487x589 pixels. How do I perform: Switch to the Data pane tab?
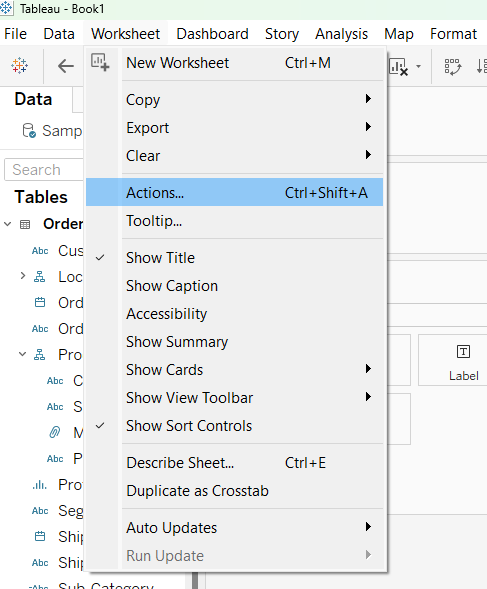click(33, 100)
